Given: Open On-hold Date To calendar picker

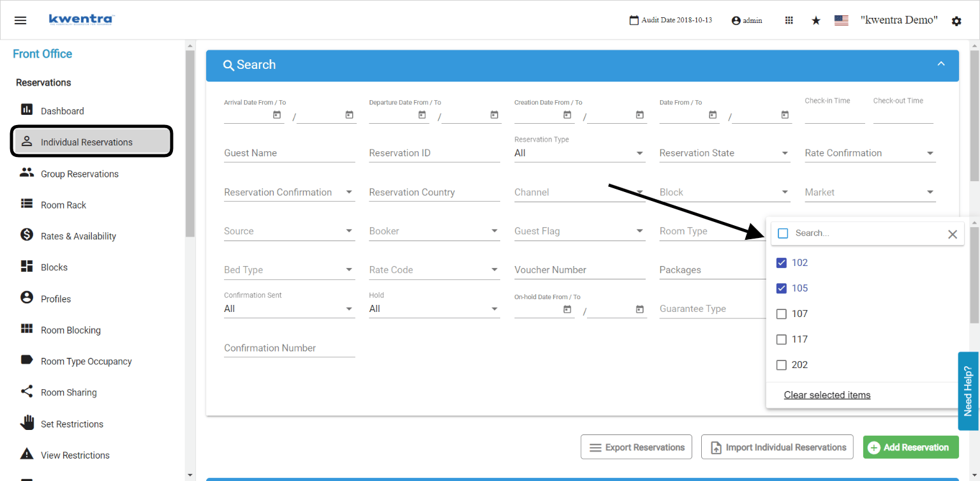Looking at the screenshot, I should [x=640, y=309].
